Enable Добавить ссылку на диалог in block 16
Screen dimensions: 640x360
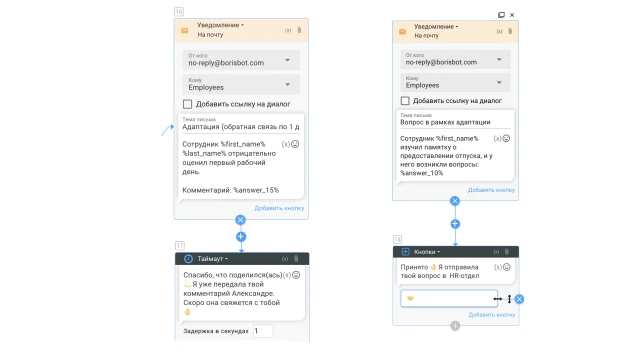coord(187,104)
